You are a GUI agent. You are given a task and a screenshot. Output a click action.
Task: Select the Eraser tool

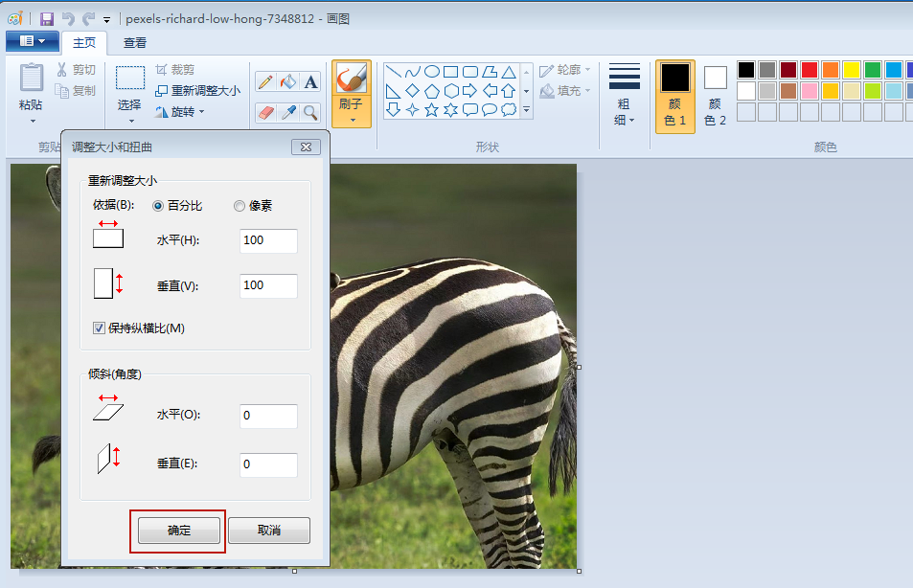[265, 112]
